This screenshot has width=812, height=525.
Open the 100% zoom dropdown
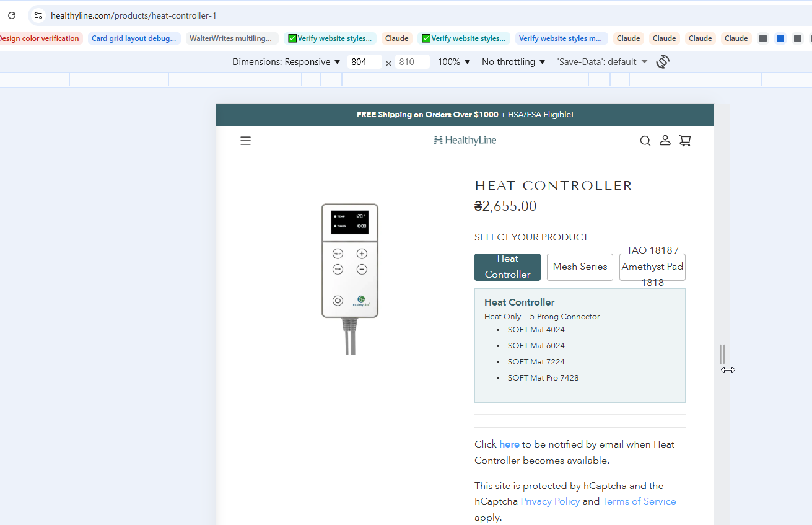454,62
